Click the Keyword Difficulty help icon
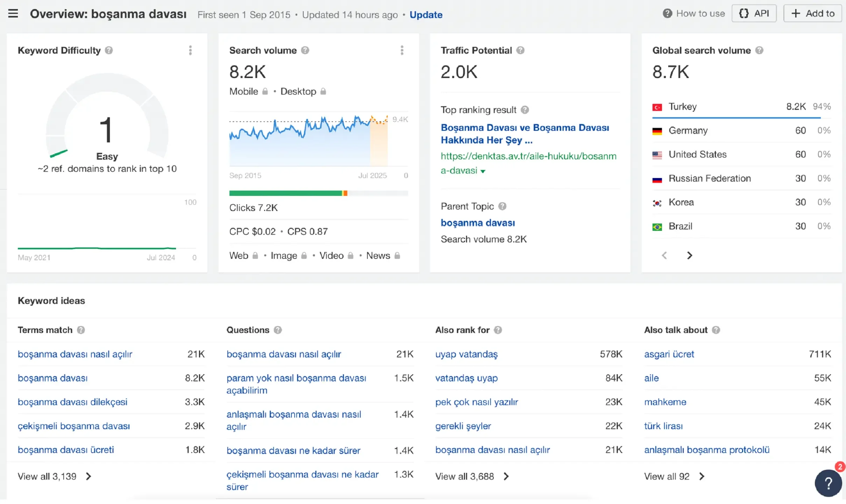This screenshot has width=846, height=504. click(109, 50)
